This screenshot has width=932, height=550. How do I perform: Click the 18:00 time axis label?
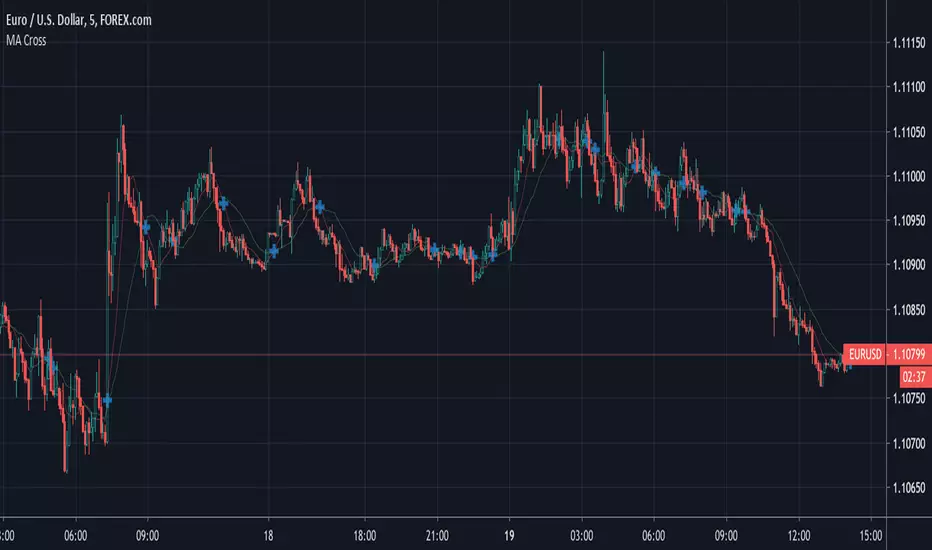pyautogui.click(x=364, y=536)
